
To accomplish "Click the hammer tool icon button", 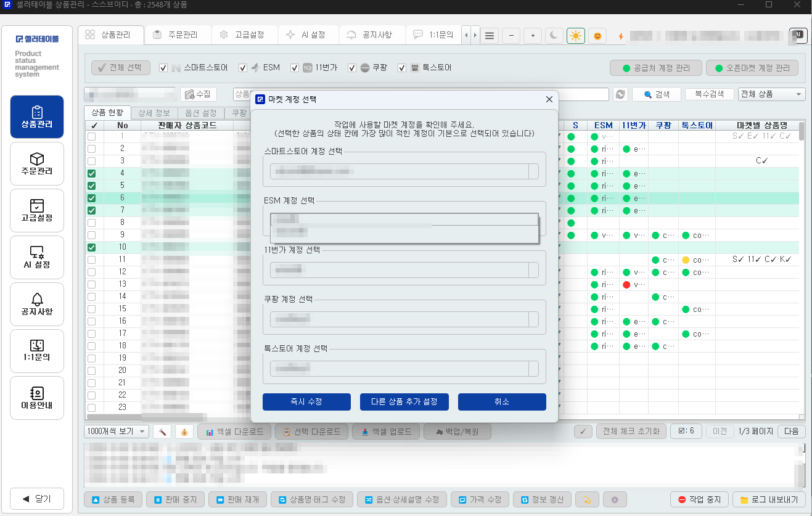I will (x=163, y=432).
